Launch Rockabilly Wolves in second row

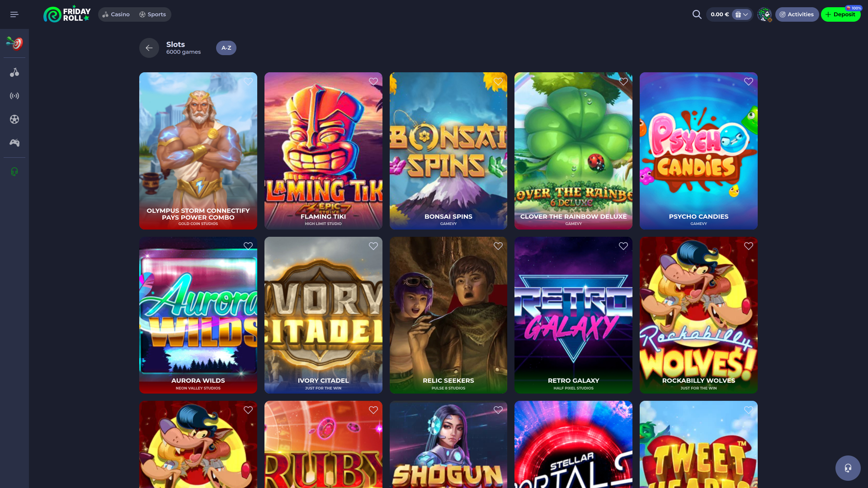tap(698, 315)
